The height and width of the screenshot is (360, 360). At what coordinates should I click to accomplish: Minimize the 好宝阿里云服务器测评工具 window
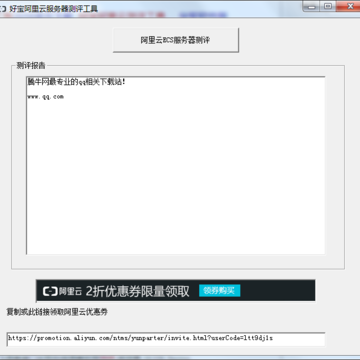coord(312,6)
